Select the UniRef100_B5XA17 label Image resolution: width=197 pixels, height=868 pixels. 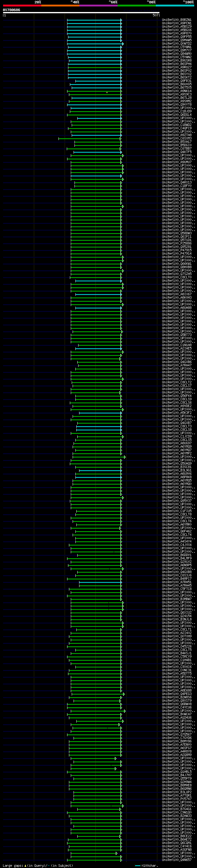(176, 142)
